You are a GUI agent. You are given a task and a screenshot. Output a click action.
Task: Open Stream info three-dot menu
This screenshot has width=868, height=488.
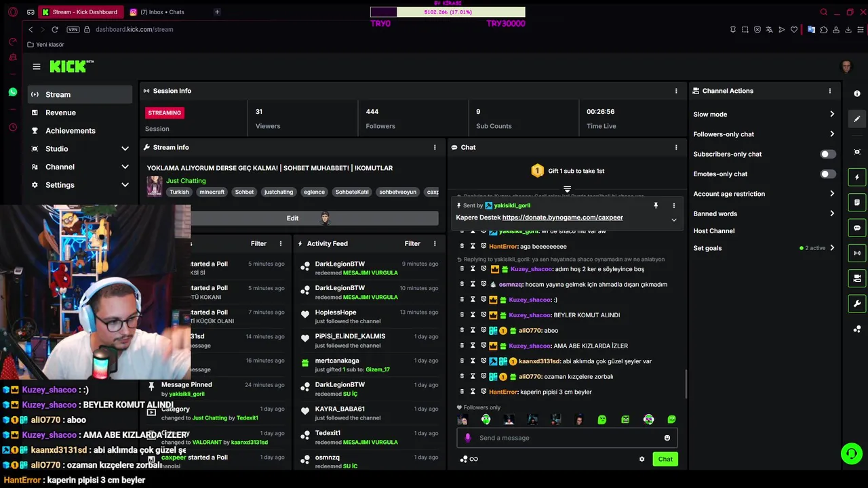(435, 147)
